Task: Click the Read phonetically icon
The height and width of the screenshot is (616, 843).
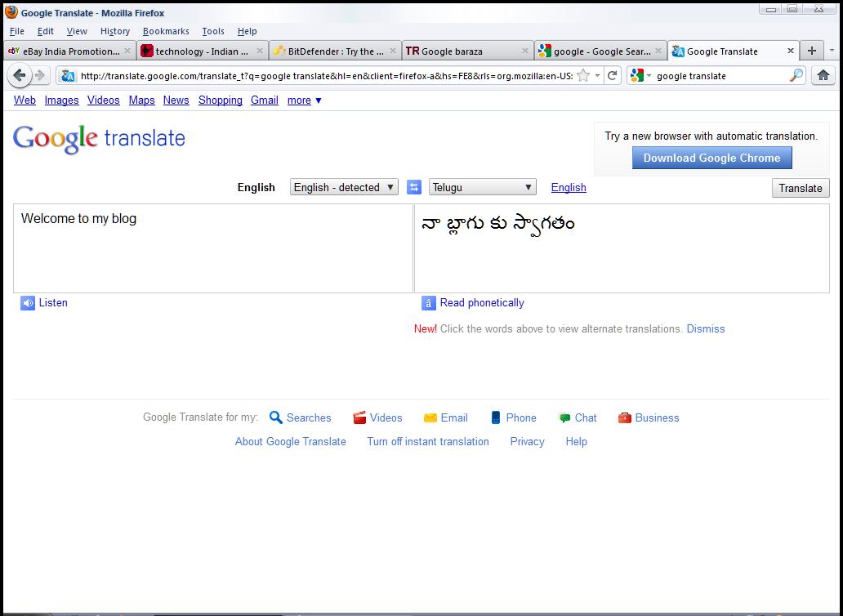Action: (x=428, y=303)
